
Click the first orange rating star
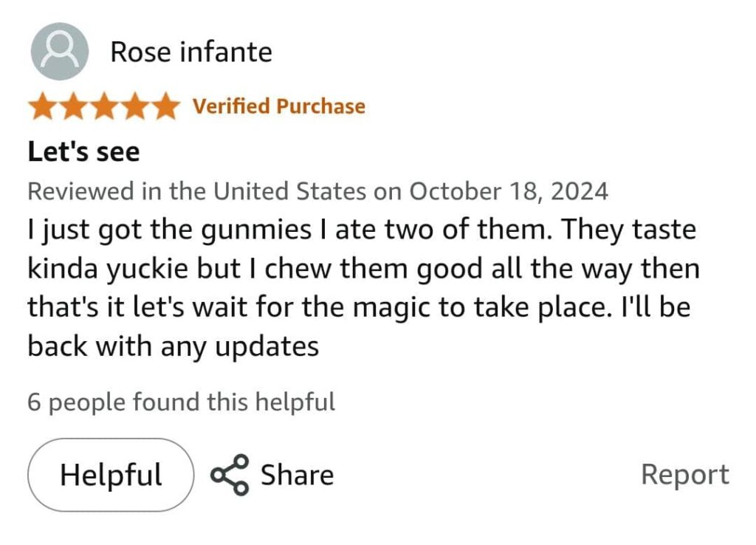click(43, 107)
